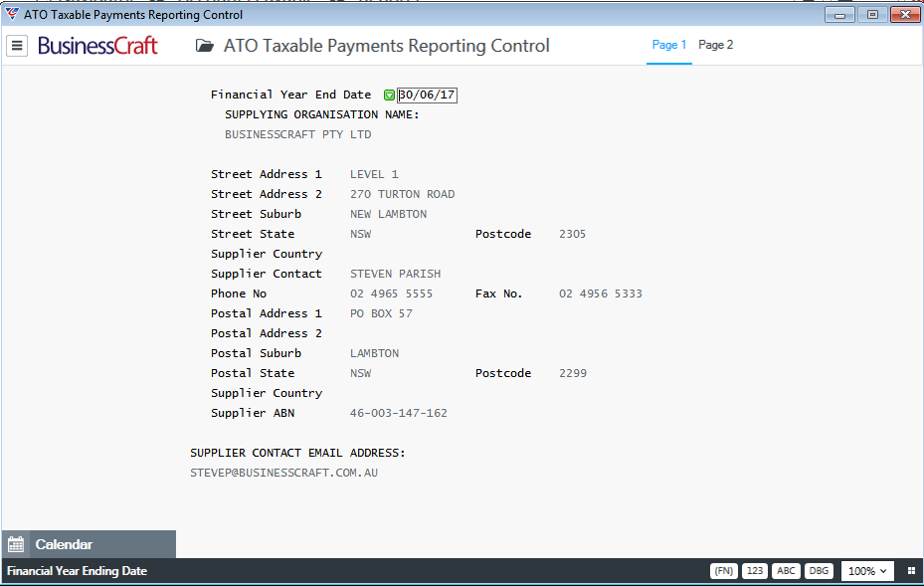Image resolution: width=924 pixels, height=586 pixels.
Task: Click the Calendar icon in the bottom panel
Action: (x=16, y=544)
